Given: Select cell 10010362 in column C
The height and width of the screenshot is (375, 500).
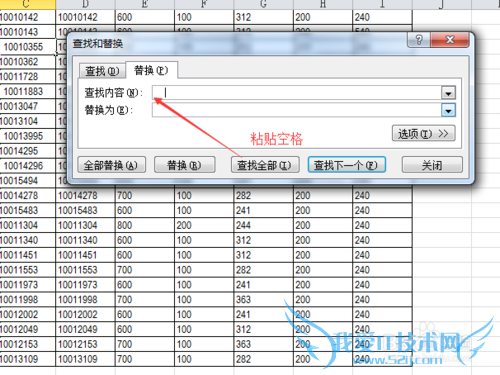Looking at the screenshot, I should (28, 62).
